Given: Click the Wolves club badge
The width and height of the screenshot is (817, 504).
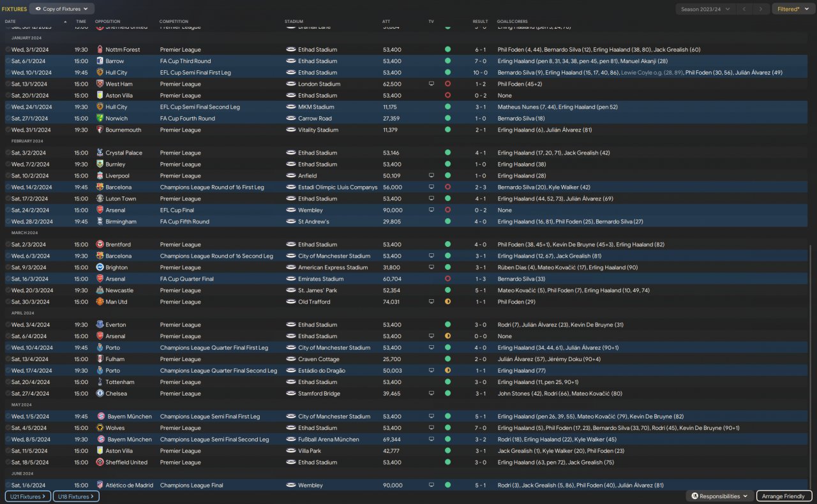Looking at the screenshot, I should (100, 428).
